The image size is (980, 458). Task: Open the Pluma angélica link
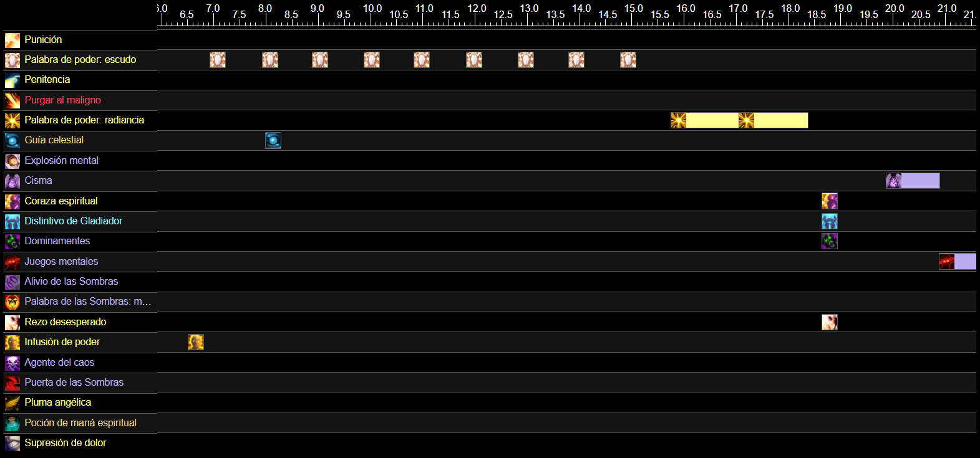point(57,402)
